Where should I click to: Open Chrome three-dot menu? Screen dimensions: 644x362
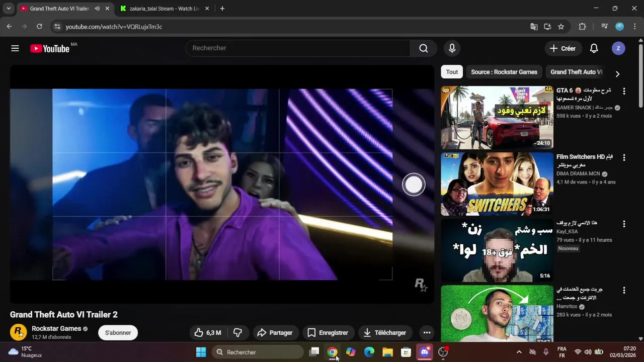[634, 27]
